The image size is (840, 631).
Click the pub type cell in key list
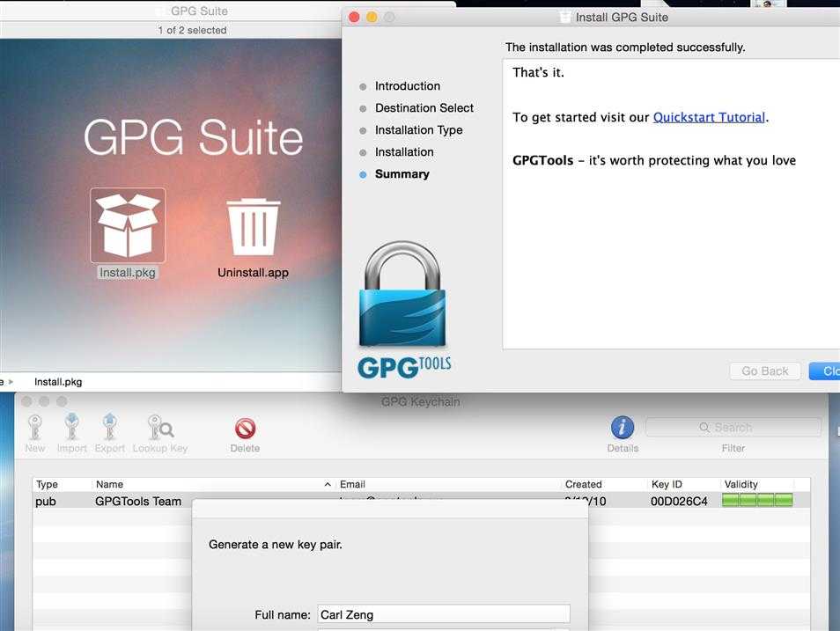coord(46,502)
